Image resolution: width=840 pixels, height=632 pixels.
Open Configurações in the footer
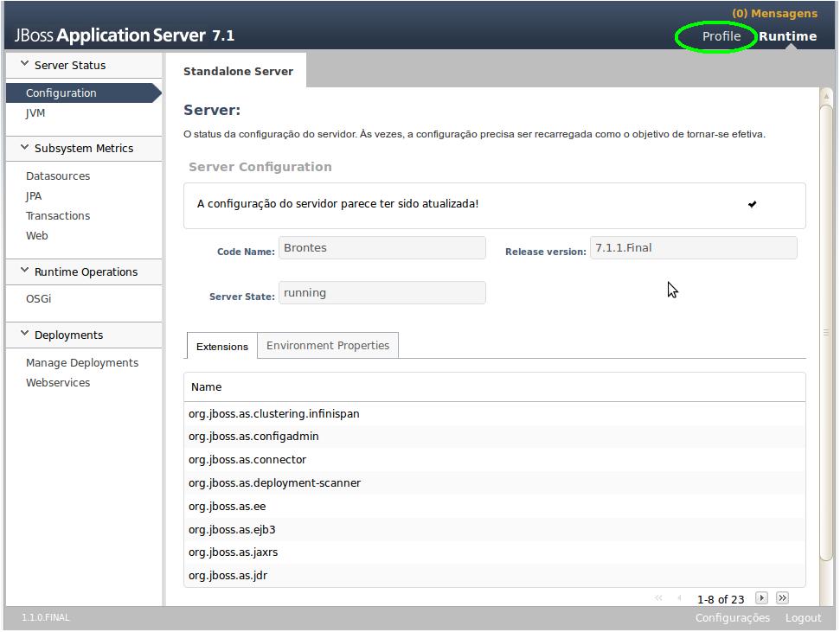733,617
